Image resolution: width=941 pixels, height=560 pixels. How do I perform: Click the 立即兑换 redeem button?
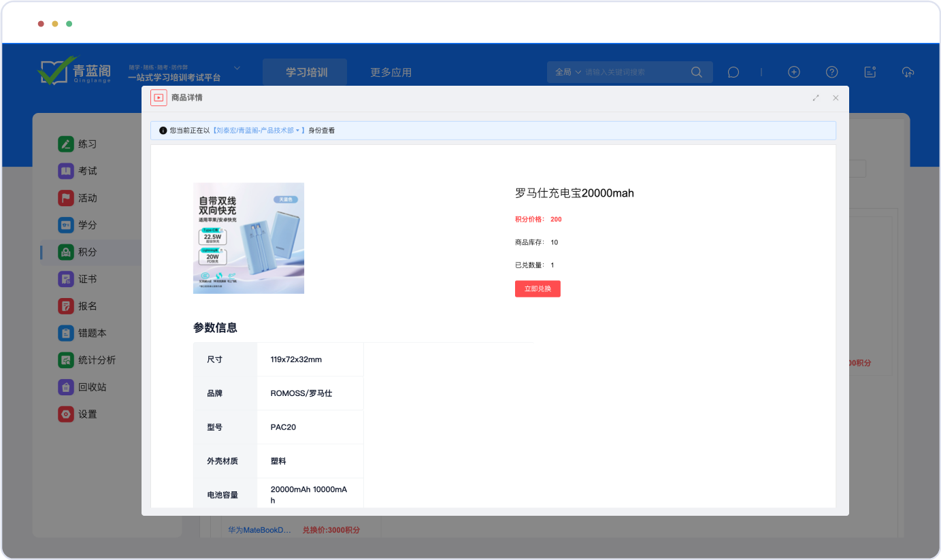538,289
